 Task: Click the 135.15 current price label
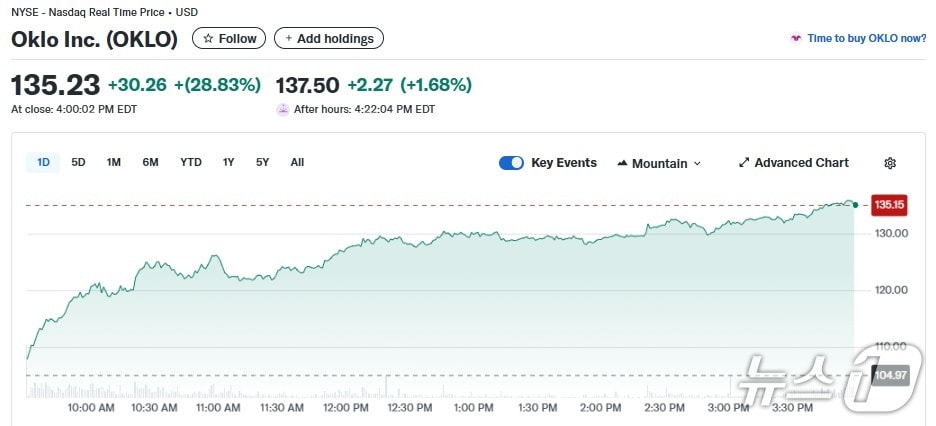coord(889,205)
